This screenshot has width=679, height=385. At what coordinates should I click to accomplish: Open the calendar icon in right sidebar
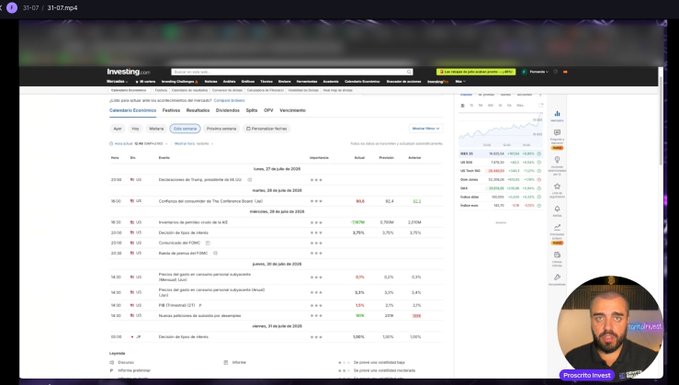(x=557, y=255)
